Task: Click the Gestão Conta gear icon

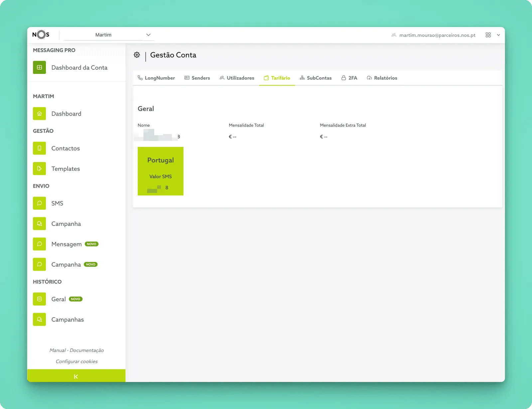Action: [137, 55]
